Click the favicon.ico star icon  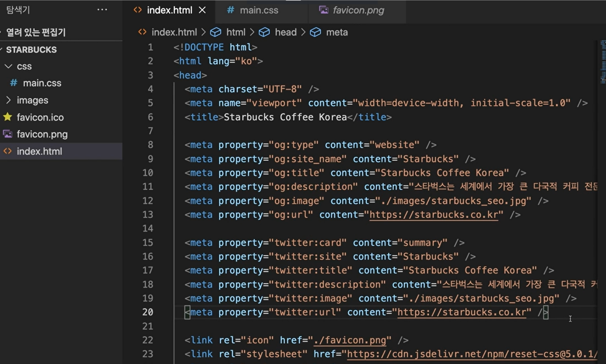(x=8, y=117)
